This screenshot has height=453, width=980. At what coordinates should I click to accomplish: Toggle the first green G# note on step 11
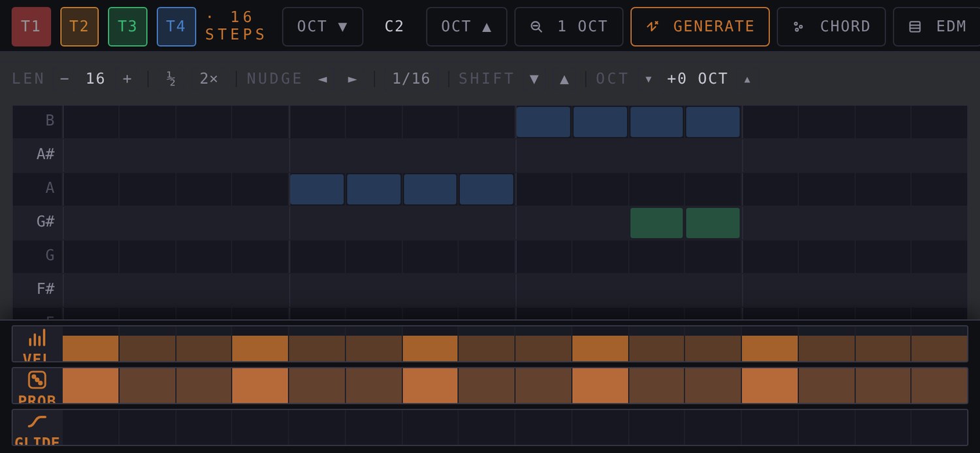pyautogui.click(x=657, y=223)
